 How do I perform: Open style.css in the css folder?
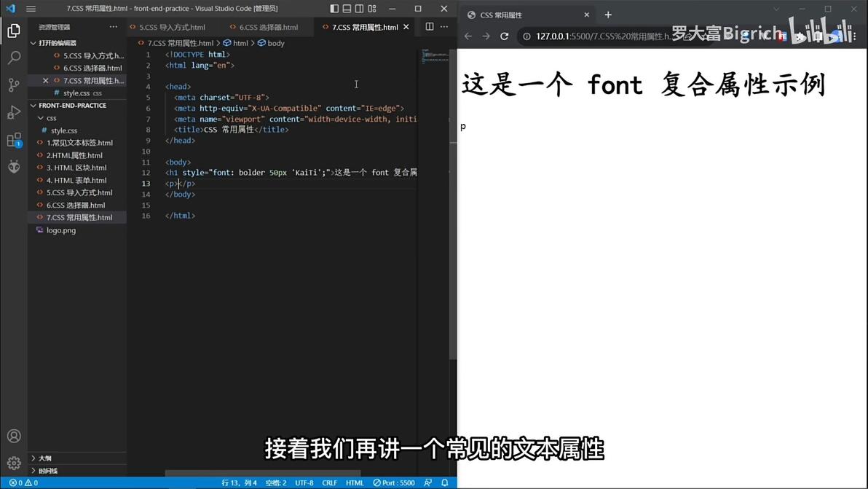[63, 130]
